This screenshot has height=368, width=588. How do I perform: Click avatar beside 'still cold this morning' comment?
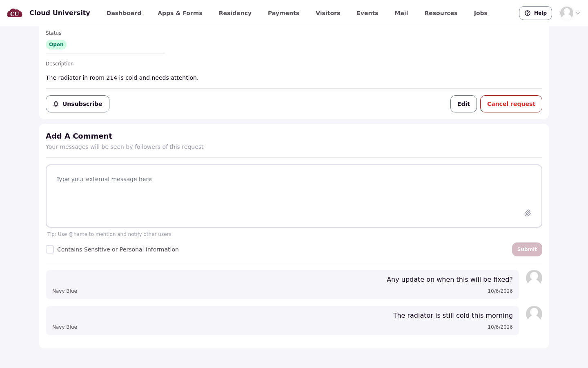coord(534,314)
